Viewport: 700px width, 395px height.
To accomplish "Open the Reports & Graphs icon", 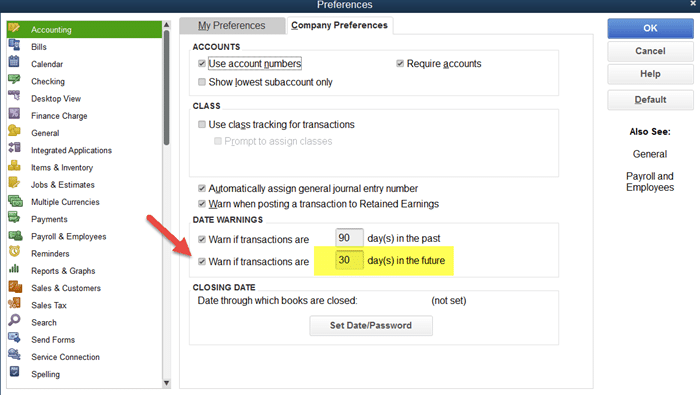I will point(14,269).
